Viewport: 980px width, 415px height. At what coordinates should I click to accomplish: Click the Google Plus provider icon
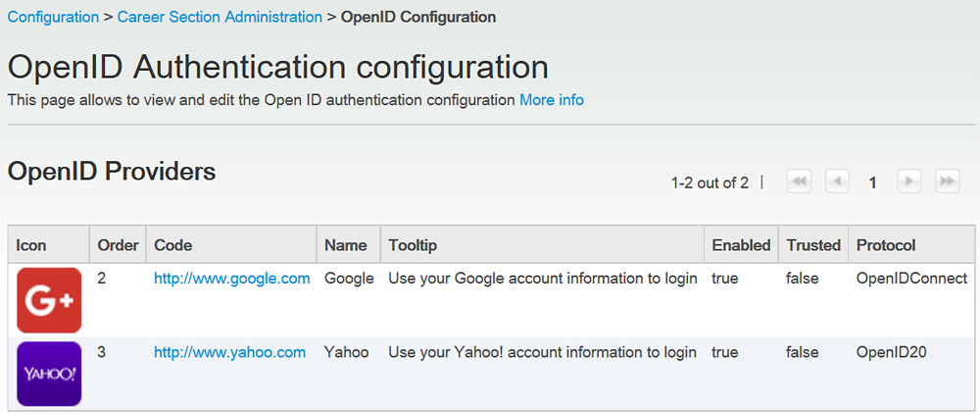coord(49,300)
